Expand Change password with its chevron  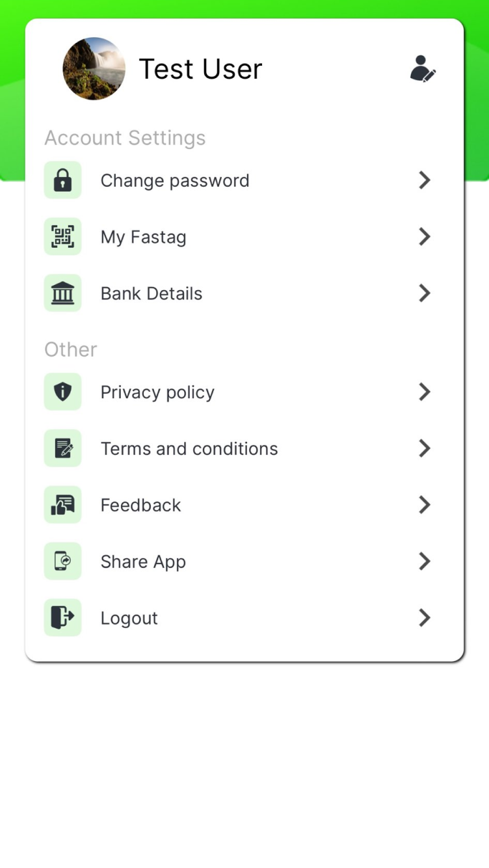point(425,180)
